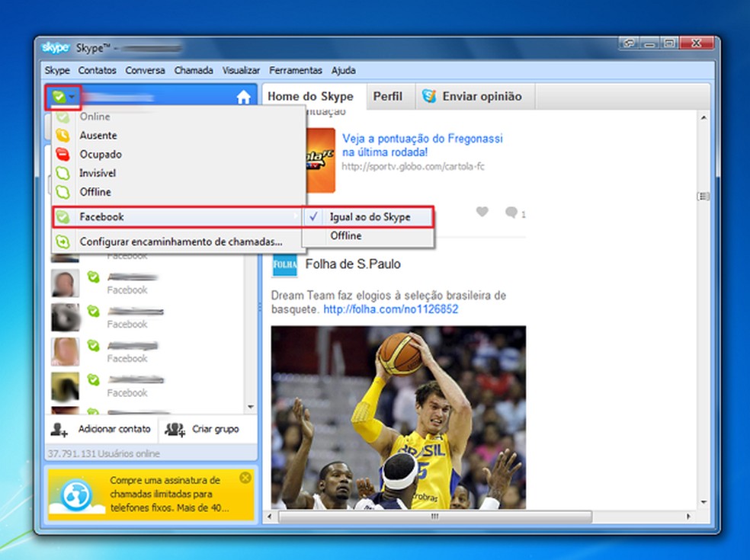Click the Invisível outline status icon
The width and height of the screenshot is (750, 560).
coord(62,173)
